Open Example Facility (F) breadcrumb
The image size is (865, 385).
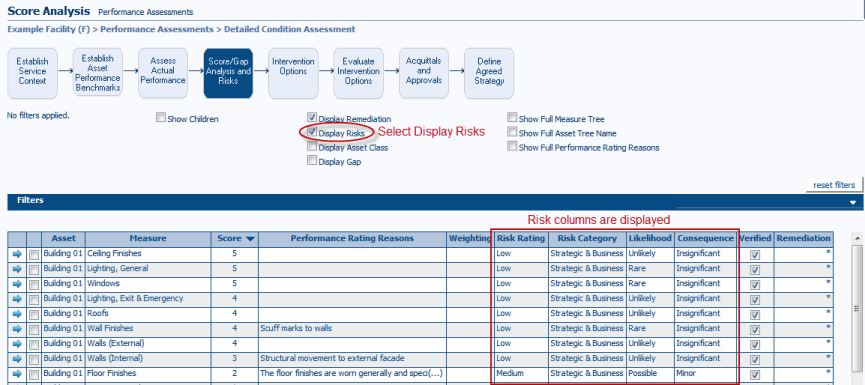49,29
